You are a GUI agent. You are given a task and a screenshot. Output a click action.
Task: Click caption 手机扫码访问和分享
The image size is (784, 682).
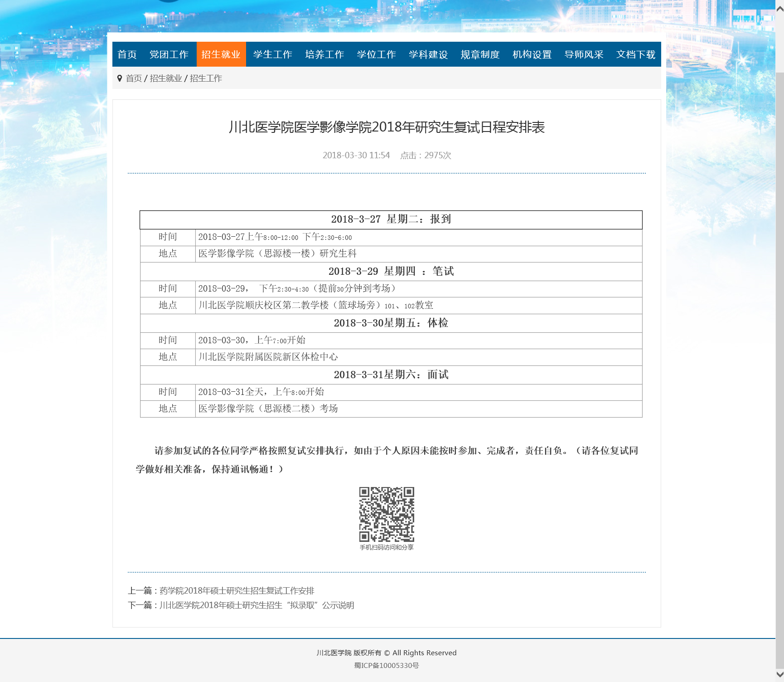[x=387, y=547]
